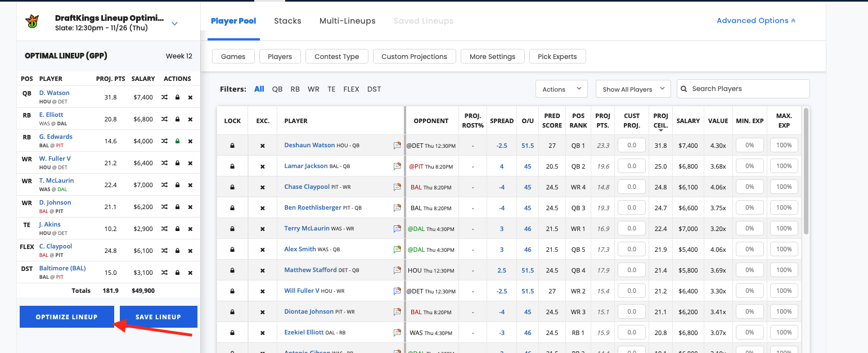Screen dimensions: 868x353
Task: Toggle green lock on G. Edwards
Action: click(x=177, y=141)
